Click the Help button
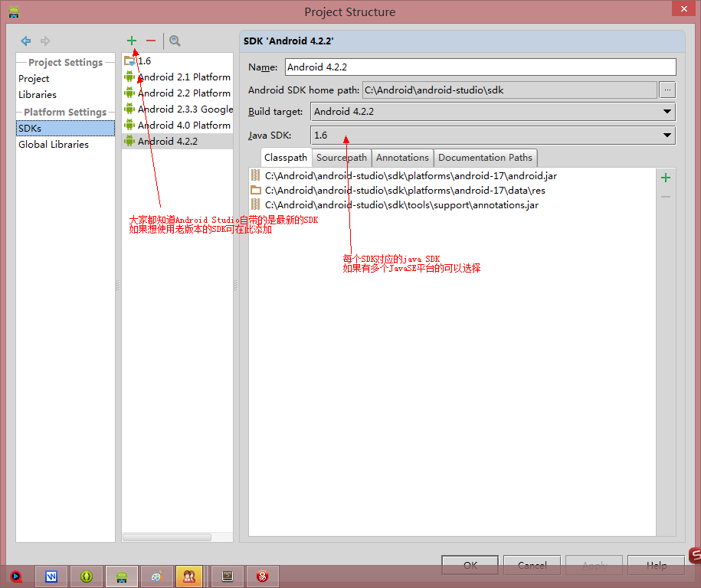 coord(657,565)
